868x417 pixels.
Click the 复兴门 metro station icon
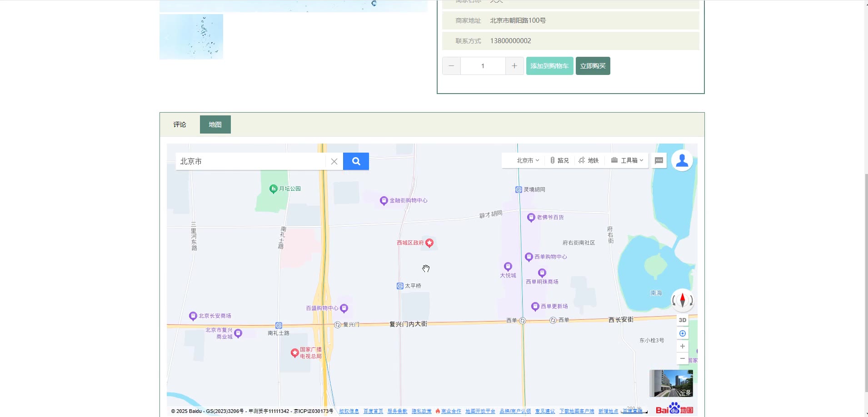(338, 325)
